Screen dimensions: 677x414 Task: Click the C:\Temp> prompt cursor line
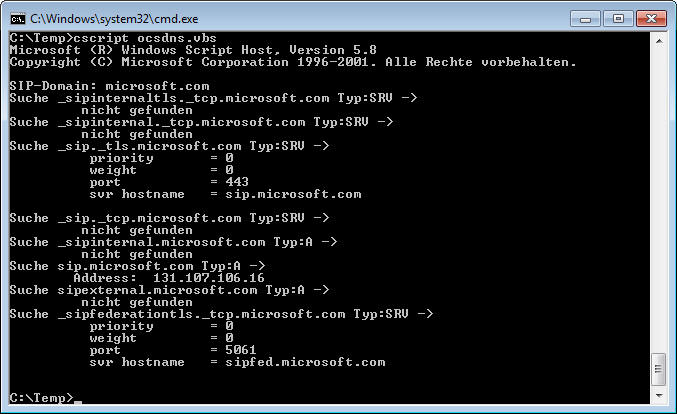tap(45, 398)
